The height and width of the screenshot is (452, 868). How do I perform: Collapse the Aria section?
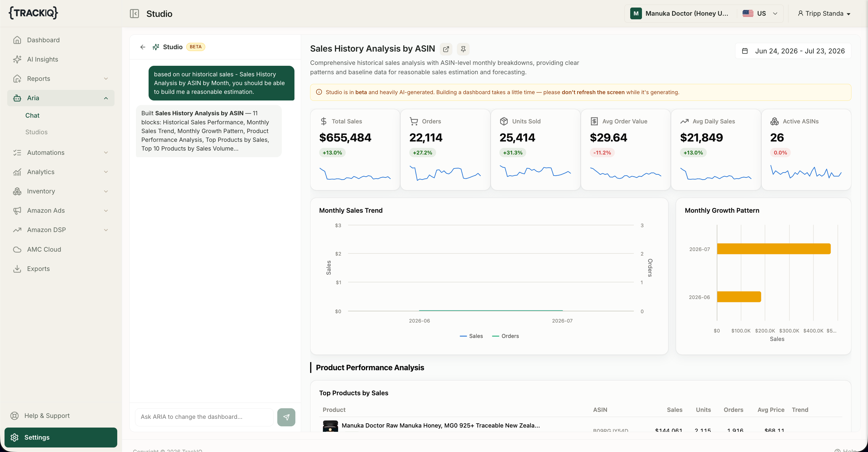tap(61, 98)
